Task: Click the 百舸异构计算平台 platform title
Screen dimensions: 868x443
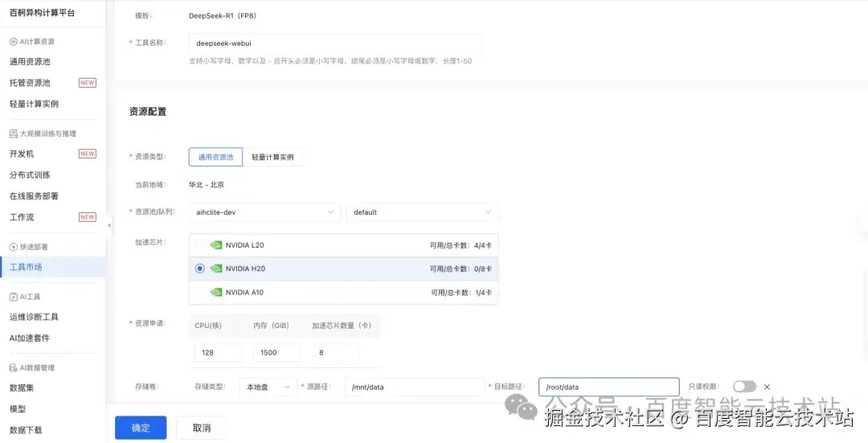Action: point(42,12)
